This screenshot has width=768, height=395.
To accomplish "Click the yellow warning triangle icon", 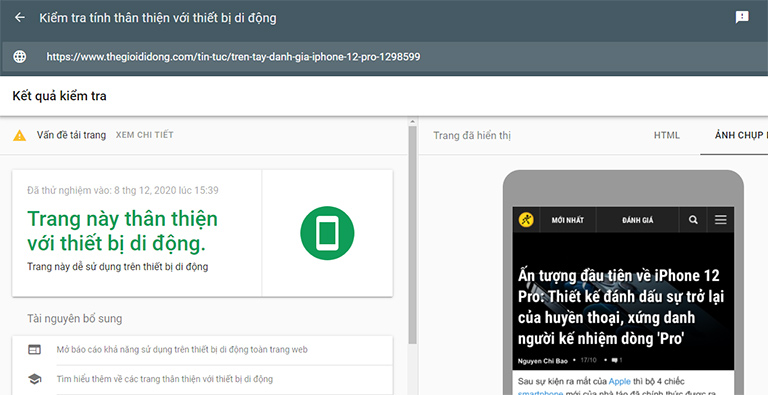I will click(20, 135).
